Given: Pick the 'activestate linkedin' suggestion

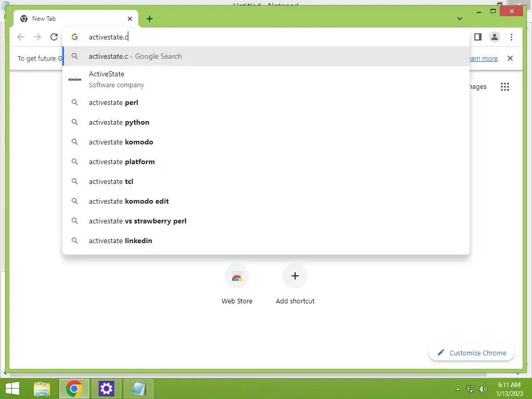Looking at the screenshot, I should [x=267, y=240].
